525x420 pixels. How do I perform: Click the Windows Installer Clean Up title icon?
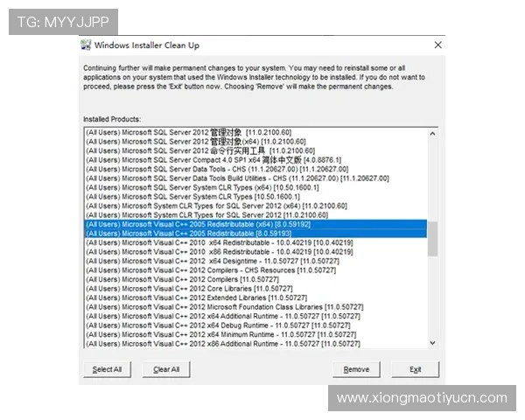point(86,45)
